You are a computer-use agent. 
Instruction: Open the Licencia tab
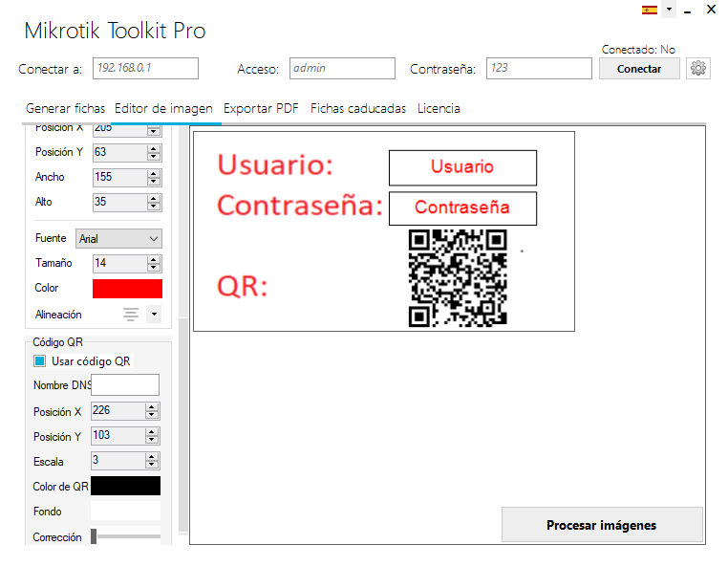tap(439, 108)
